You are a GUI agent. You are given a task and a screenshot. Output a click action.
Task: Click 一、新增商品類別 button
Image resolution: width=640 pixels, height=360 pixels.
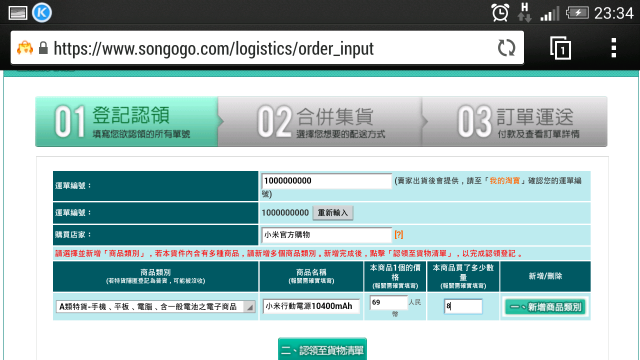[545, 307]
